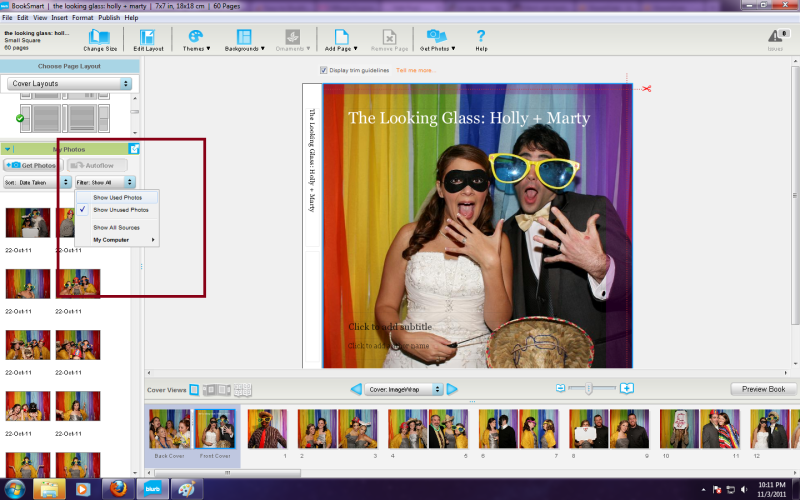The height and width of the screenshot is (500, 800).
Task: Open the Cover: ImageWrap dropdown
Action: (404, 389)
